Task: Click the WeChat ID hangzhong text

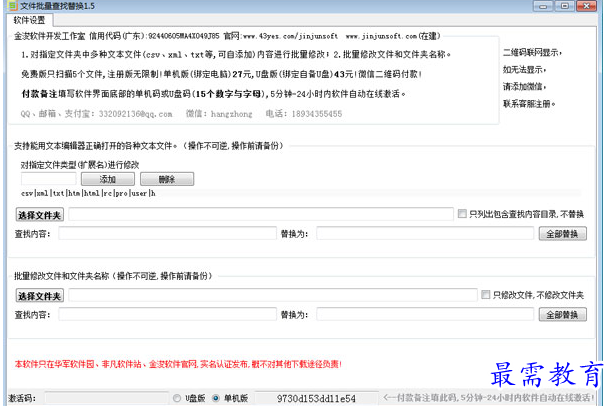Action: 231,114
